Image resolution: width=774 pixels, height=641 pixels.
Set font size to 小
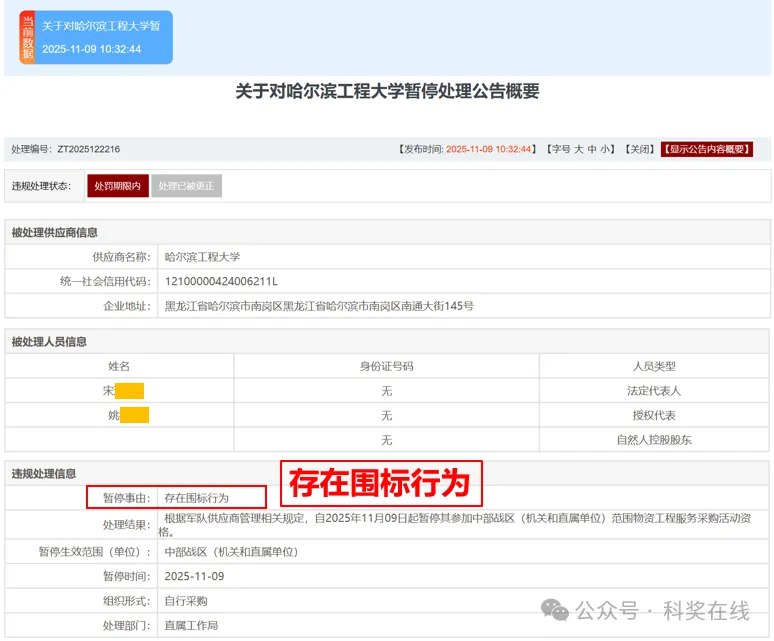click(x=605, y=149)
